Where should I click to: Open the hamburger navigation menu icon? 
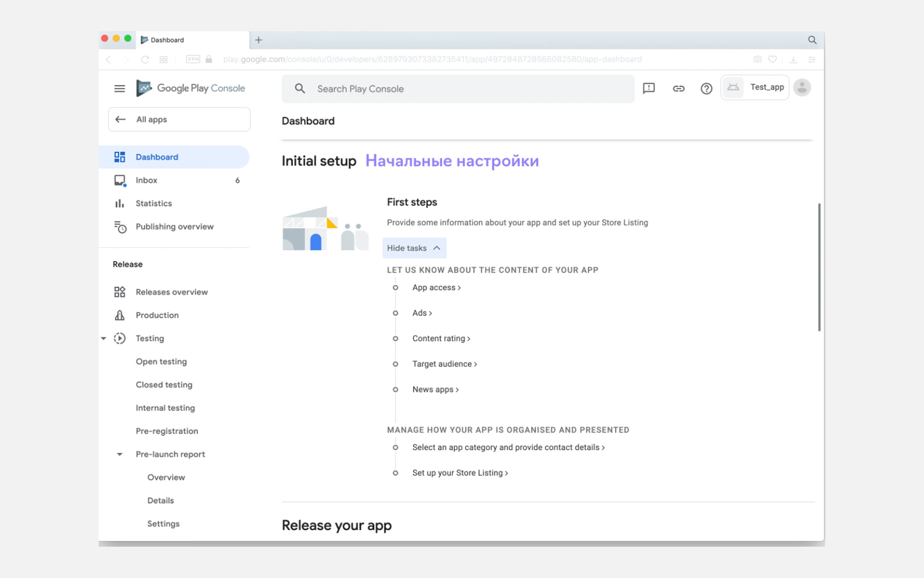pyautogui.click(x=119, y=89)
